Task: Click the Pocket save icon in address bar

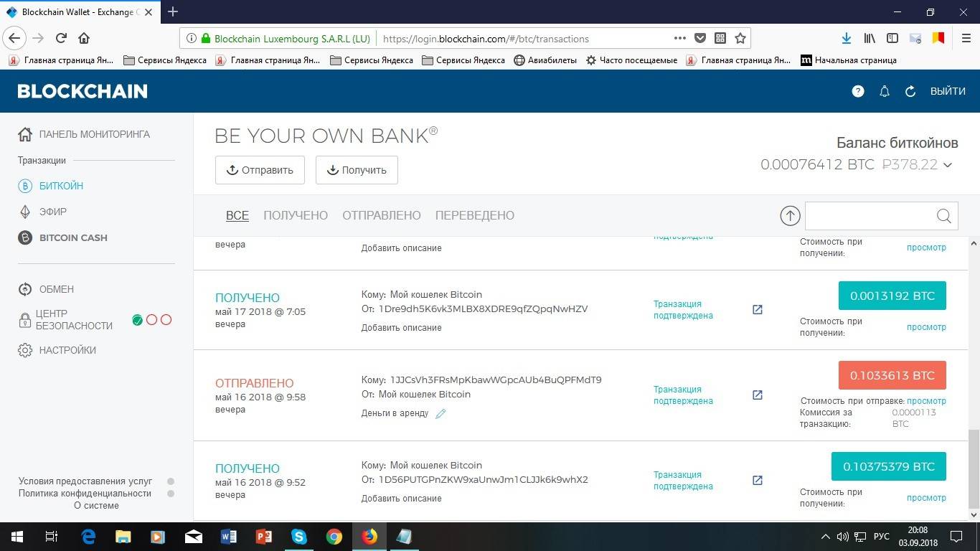Action: (700, 38)
